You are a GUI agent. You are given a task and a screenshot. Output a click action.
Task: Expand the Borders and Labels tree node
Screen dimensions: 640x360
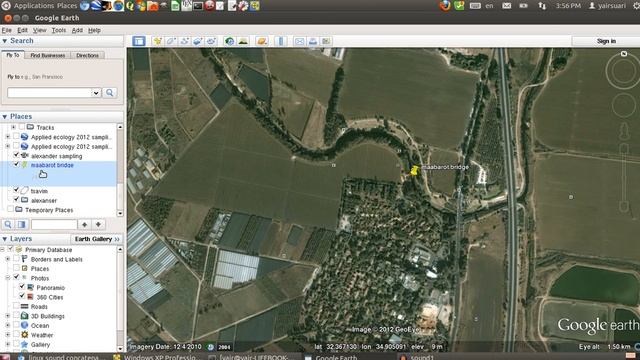tap(8, 259)
